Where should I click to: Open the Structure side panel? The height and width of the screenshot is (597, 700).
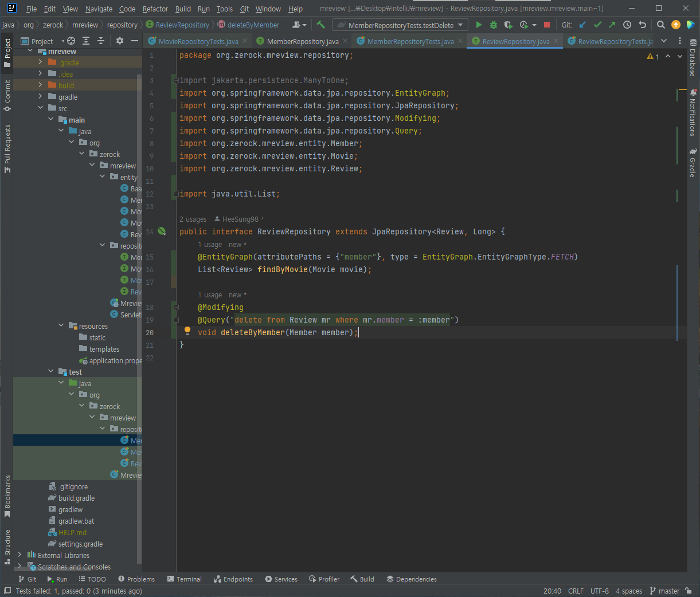pos(7,547)
